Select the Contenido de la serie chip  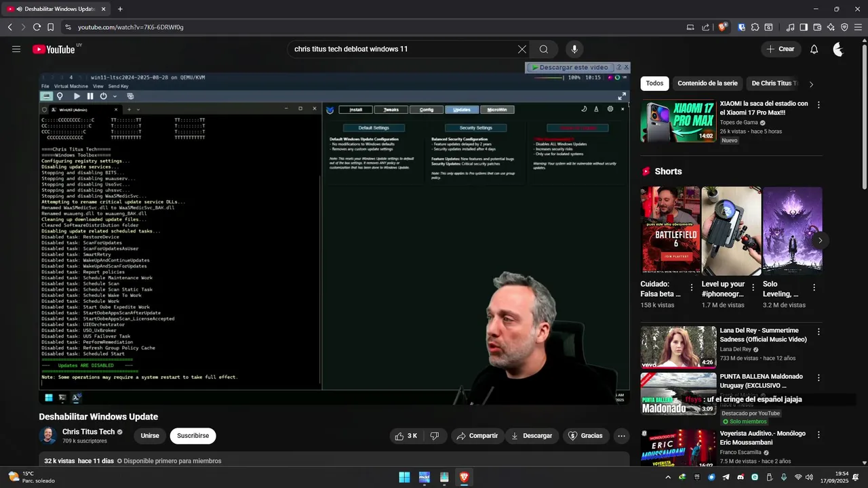click(707, 83)
